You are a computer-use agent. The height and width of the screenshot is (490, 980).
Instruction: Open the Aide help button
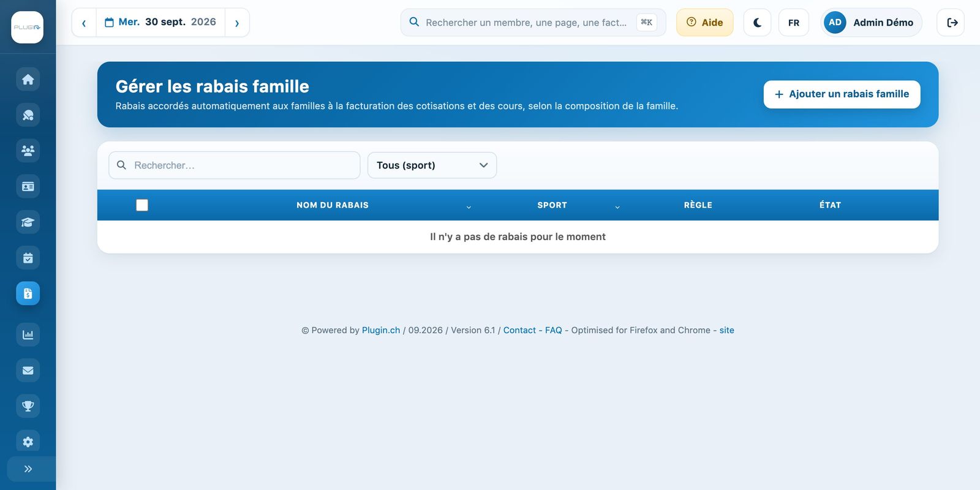(704, 23)
